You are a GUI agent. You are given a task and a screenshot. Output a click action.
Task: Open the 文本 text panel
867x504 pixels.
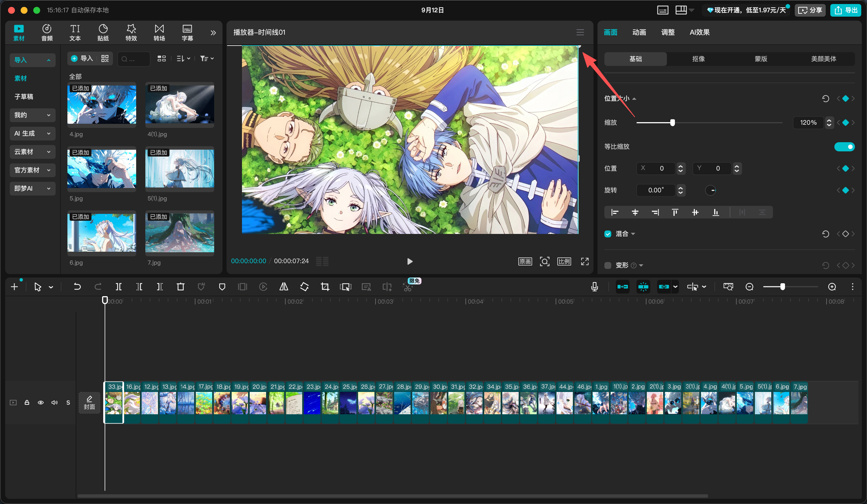[x=75, y=33]
